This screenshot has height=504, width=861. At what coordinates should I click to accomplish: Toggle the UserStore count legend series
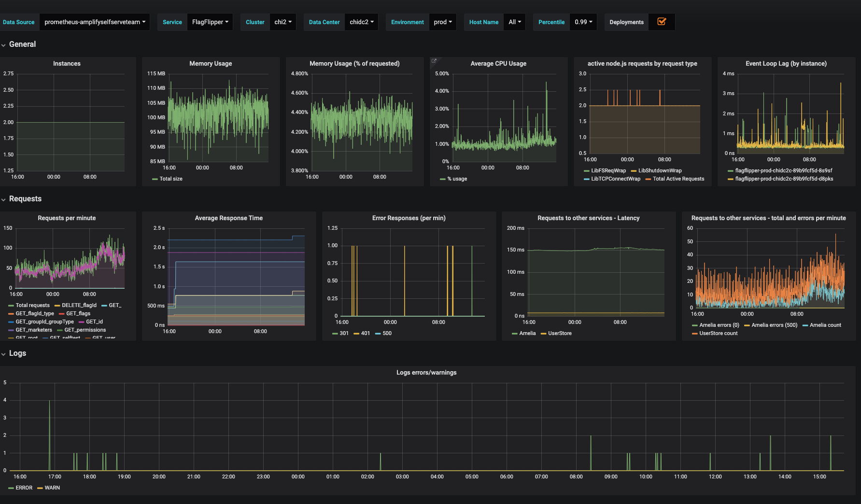click(x=719, y=334)
